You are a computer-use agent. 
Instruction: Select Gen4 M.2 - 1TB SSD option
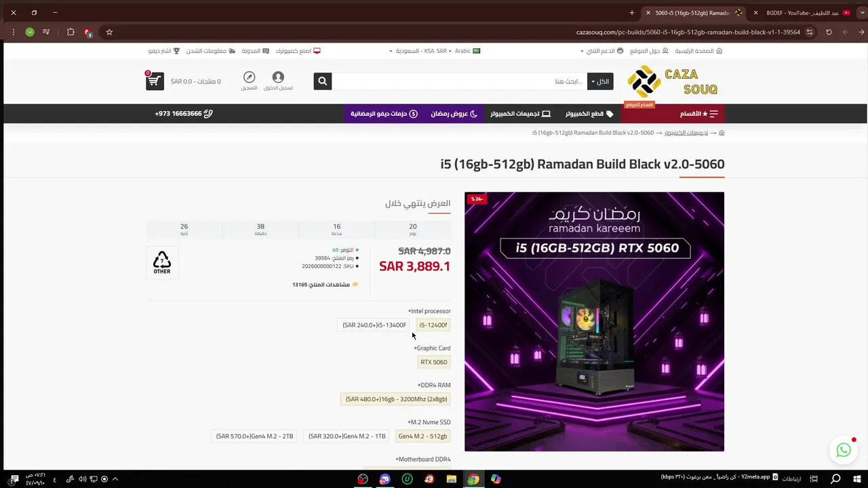[347, 436]
